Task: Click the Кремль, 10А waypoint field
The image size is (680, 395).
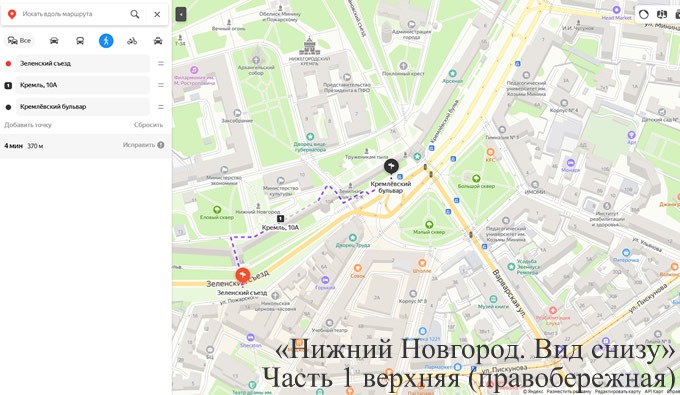Action: (x=82, y=85)
